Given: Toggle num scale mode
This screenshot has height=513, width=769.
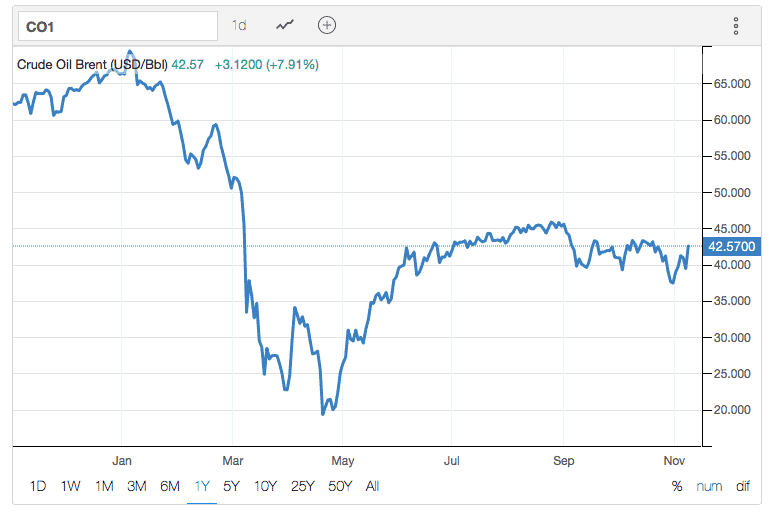Looking at the screenshot, I should 709,487.
